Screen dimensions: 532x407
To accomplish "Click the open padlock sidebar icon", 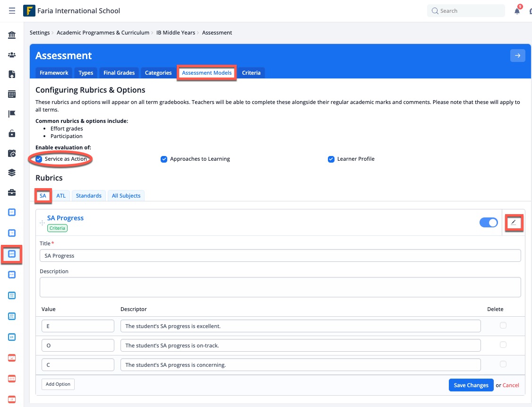I will [x=12, y=134].
